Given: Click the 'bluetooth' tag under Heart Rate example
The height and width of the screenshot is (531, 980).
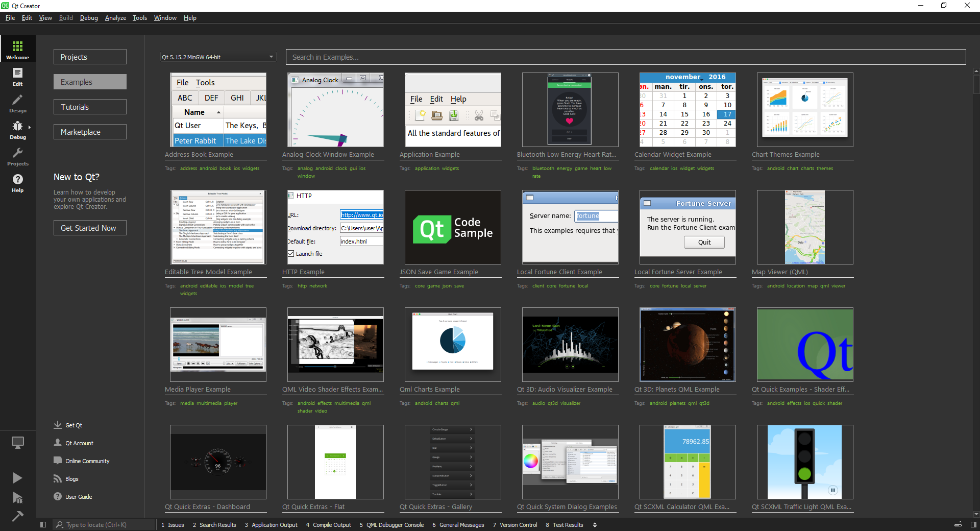Looking at the screenshot, I should 543,168.
